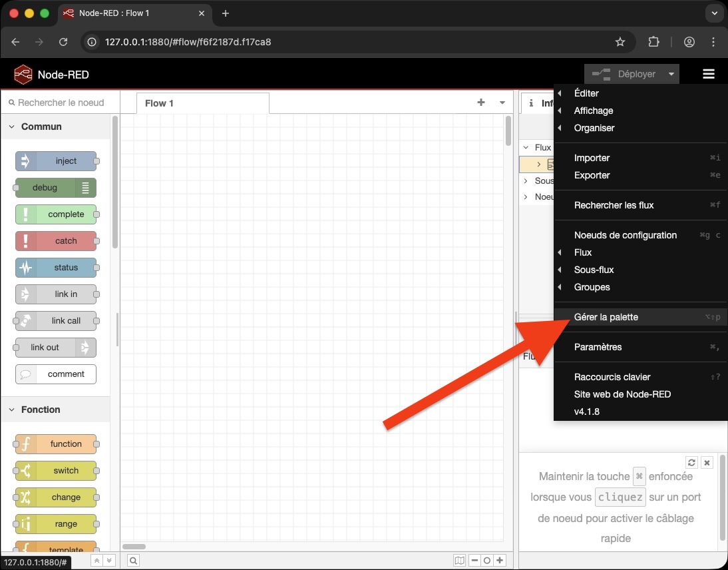This screenshot has width=728, height=570.
Task: Open the Déployer dropdown arrow
Action: [x=671, y=74]
